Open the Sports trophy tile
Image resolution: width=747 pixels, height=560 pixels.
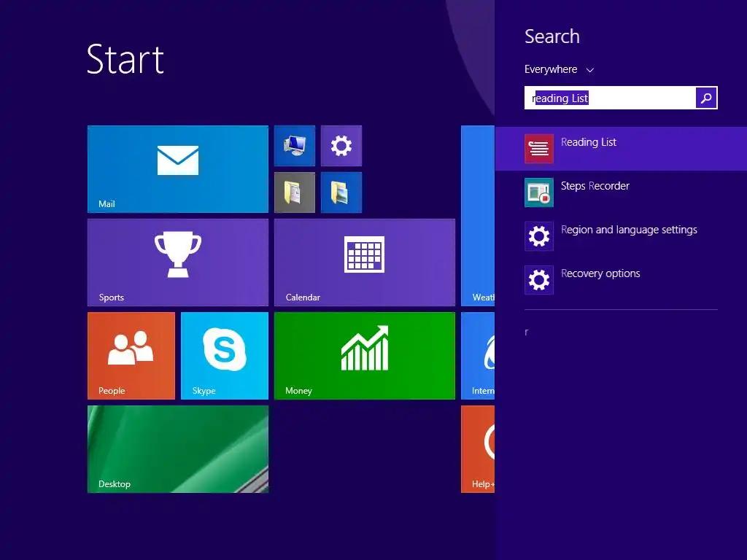click(x=178, y=262)
